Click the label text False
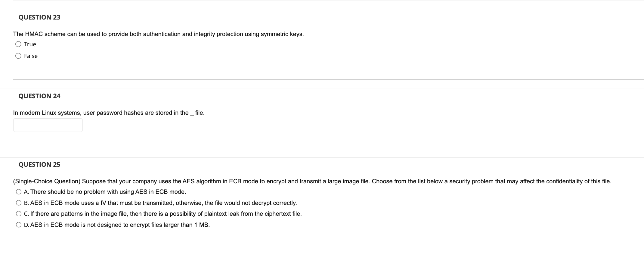644x253 pixels. (31, 56)
